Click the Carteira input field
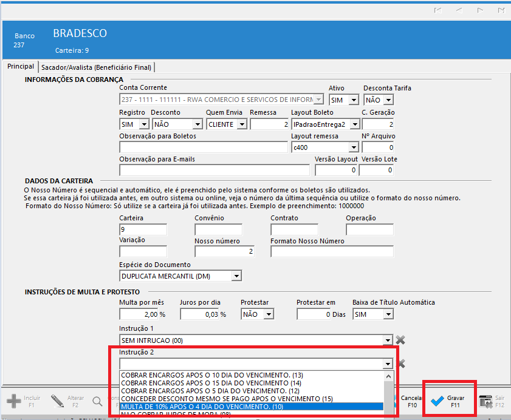511x420 pixels. click(143, 229)
